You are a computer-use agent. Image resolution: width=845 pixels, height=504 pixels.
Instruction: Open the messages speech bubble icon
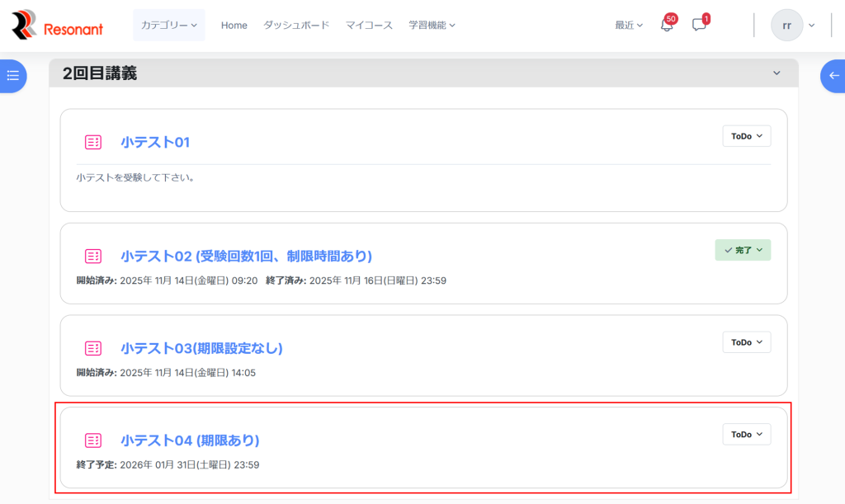click(699, 26)
